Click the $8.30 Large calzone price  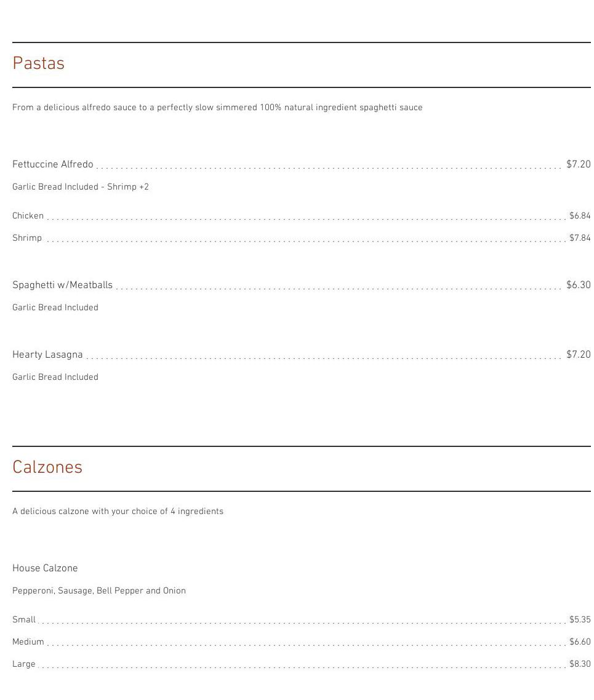pos(579,664)
